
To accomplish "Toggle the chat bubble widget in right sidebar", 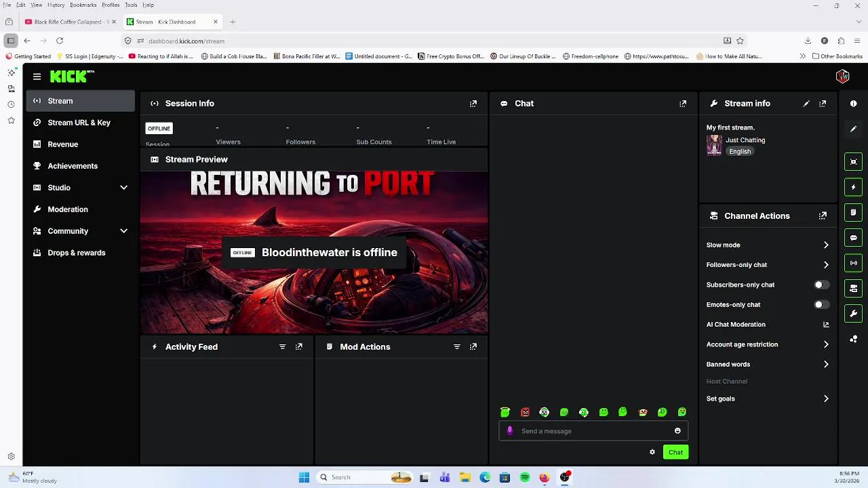I will pyautogui.click(x=853, y=238).
